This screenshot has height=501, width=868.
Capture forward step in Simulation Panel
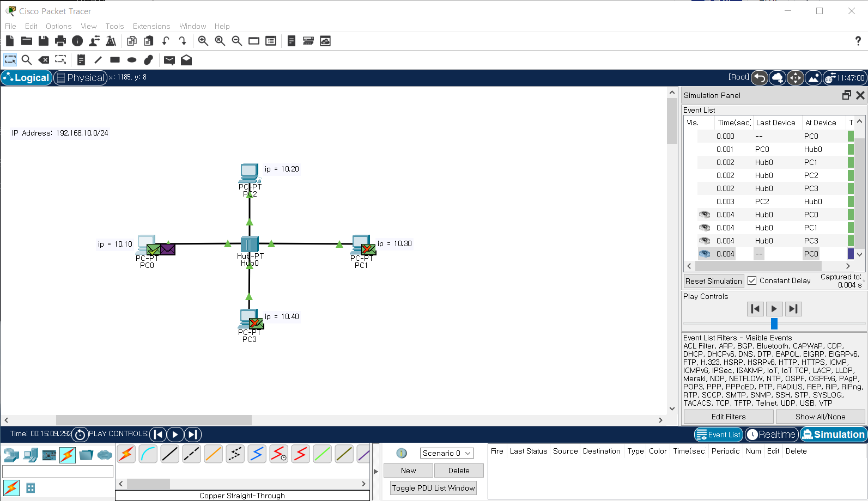pos(793,309)
